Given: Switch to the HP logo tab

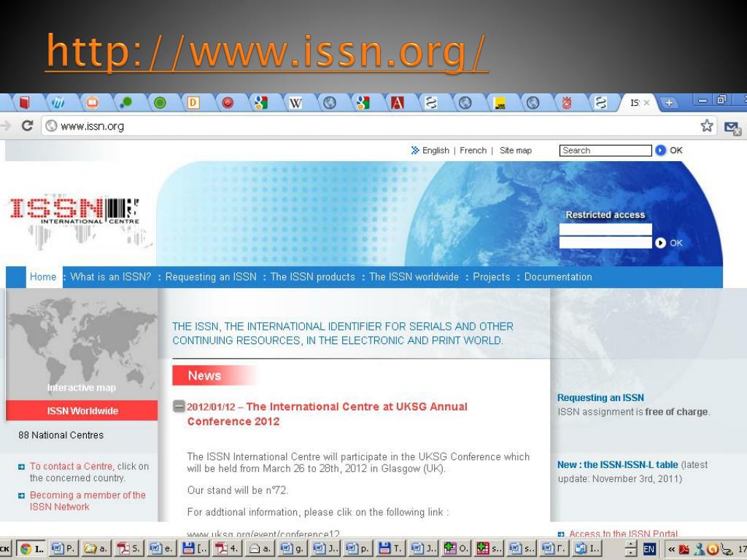Looking at the screenshot, I should (x=58, y=102).
